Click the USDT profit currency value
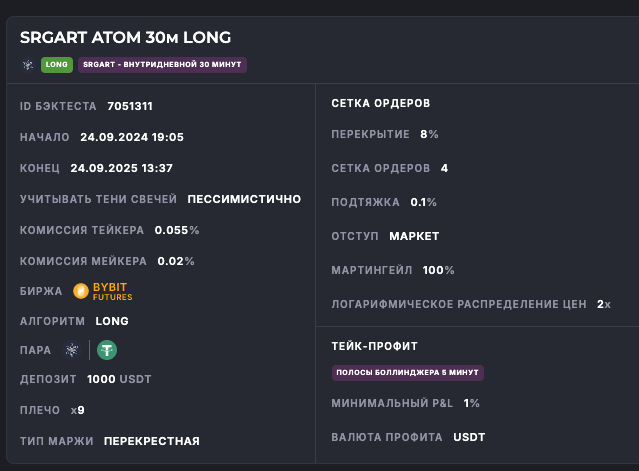 pos(469,437)
